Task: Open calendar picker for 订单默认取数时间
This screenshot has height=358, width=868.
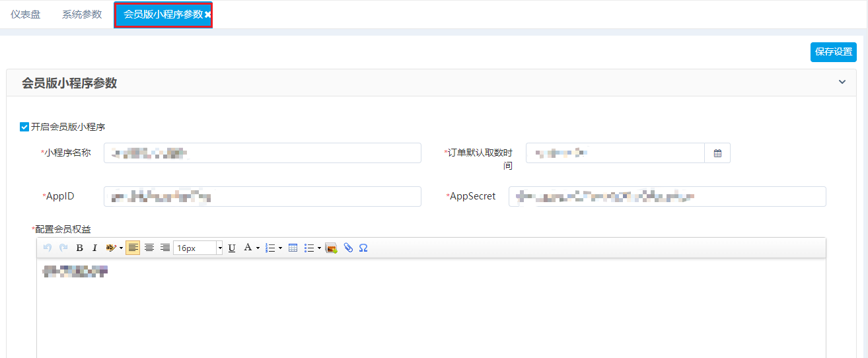Action: (x=717, y=153)
